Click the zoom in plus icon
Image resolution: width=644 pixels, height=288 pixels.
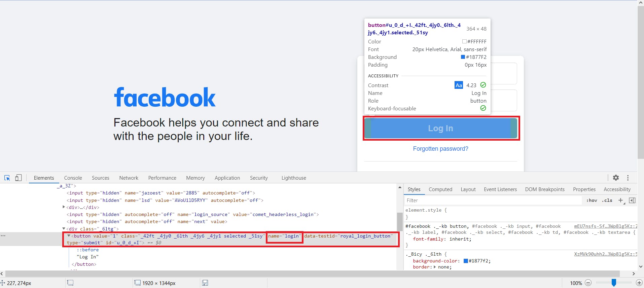click(639, 283)
